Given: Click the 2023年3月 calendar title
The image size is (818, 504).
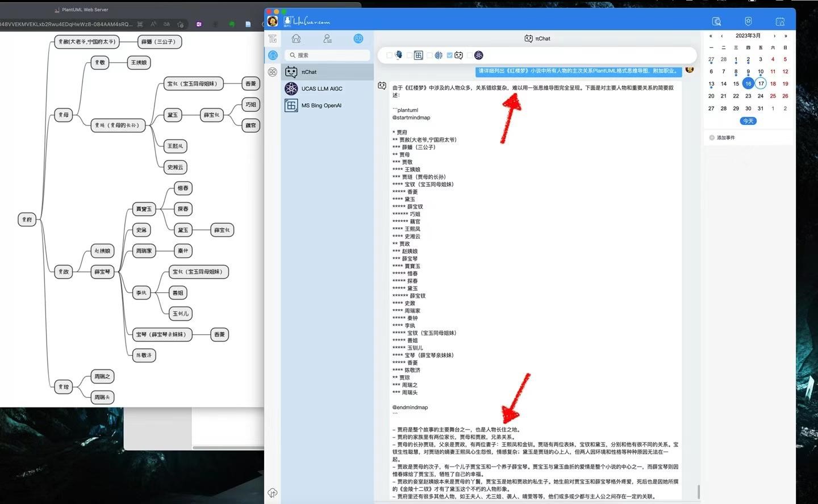Looking at the screenshot, I should (748, 36).
